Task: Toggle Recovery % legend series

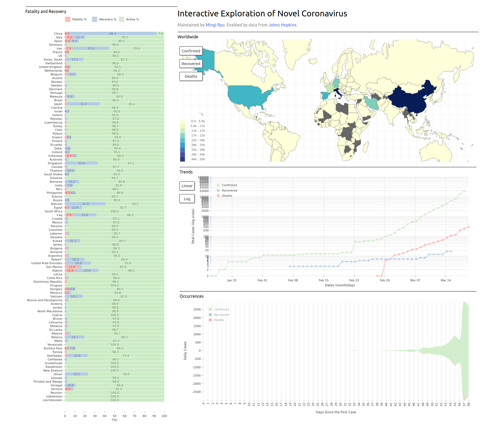Action: point(104,19)
